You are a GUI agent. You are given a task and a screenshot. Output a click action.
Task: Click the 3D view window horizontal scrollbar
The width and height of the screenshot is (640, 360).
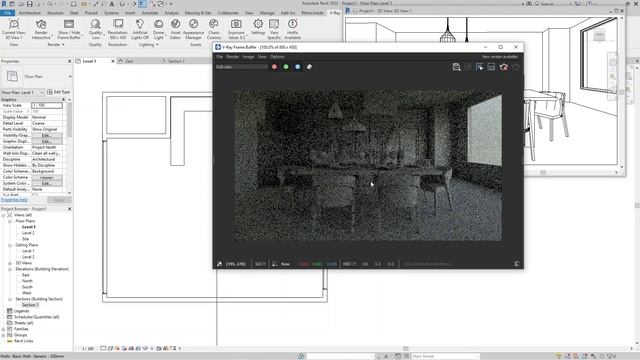click(x=543, y=173)
